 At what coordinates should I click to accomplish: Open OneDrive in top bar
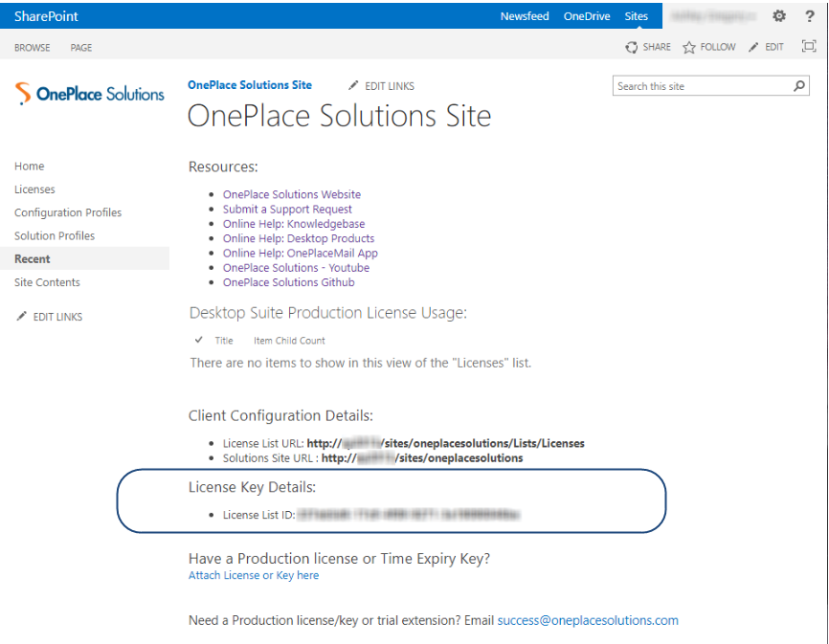tap(587, 16)
